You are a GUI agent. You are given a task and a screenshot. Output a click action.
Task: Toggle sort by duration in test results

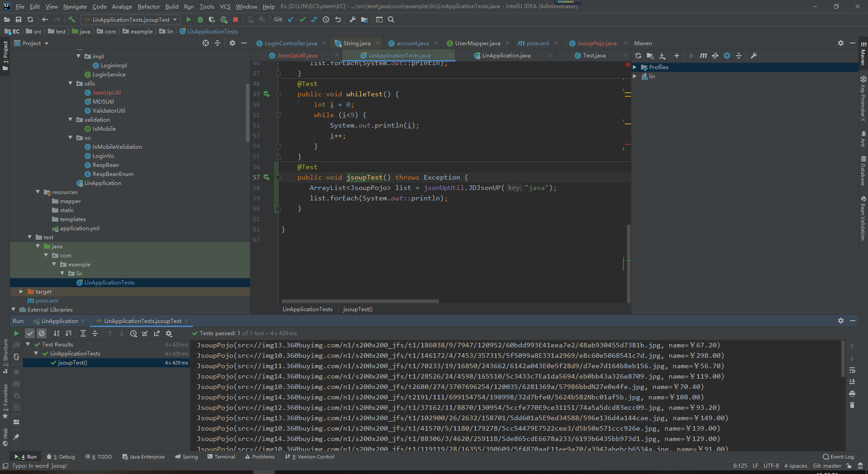click(68, 333)
